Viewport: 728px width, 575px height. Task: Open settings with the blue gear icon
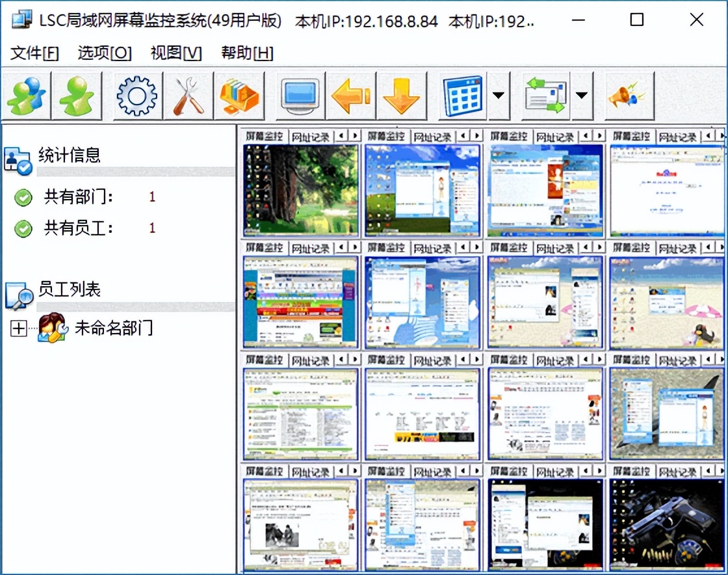[x=136, y=96]
